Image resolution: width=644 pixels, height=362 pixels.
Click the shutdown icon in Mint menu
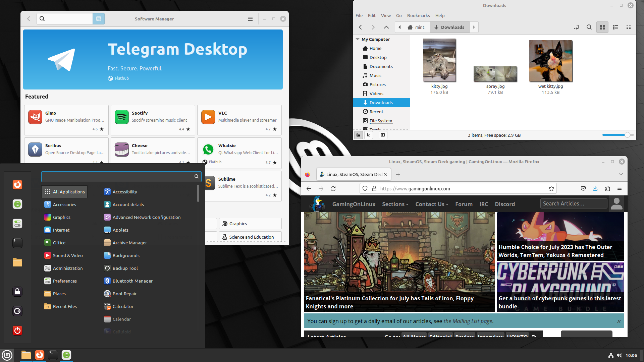[17, 330]
